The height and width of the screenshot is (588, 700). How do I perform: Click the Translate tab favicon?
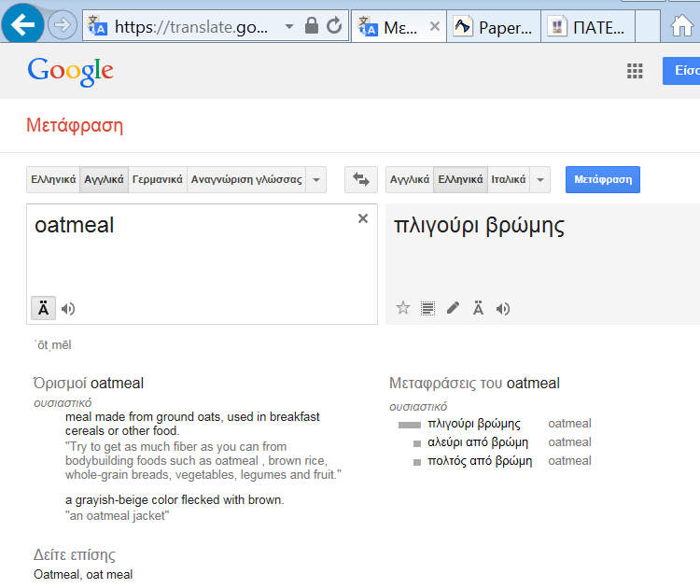click(x=369, y=26)
